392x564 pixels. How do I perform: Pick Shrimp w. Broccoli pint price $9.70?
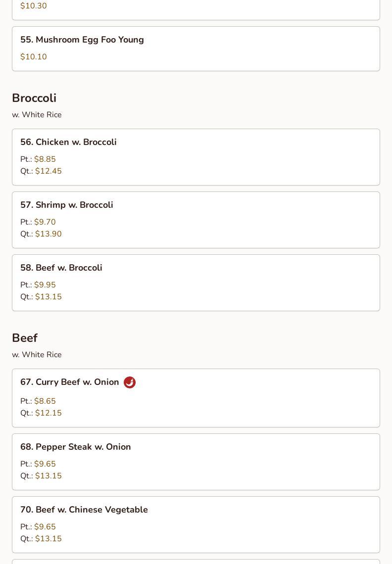45,222
